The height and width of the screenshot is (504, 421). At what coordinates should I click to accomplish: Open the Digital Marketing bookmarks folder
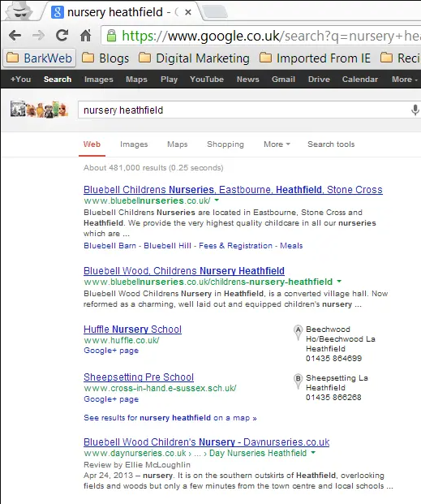point(194,58)
